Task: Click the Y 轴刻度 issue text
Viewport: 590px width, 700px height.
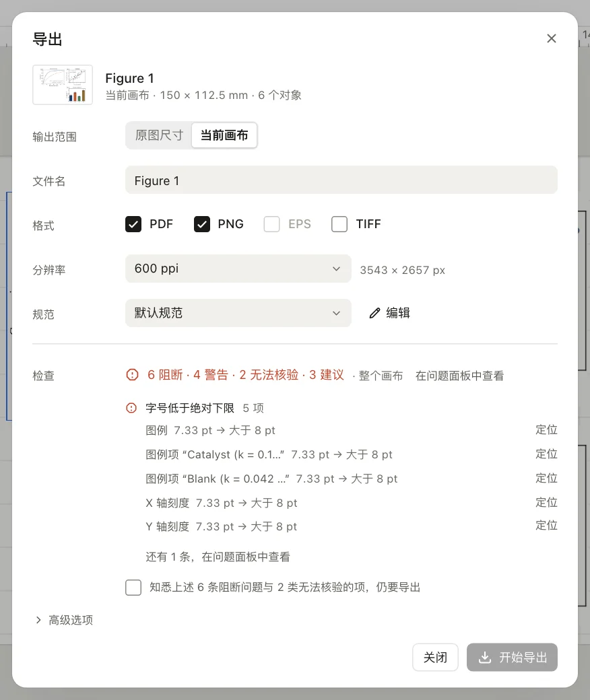Action: [222, 526]
